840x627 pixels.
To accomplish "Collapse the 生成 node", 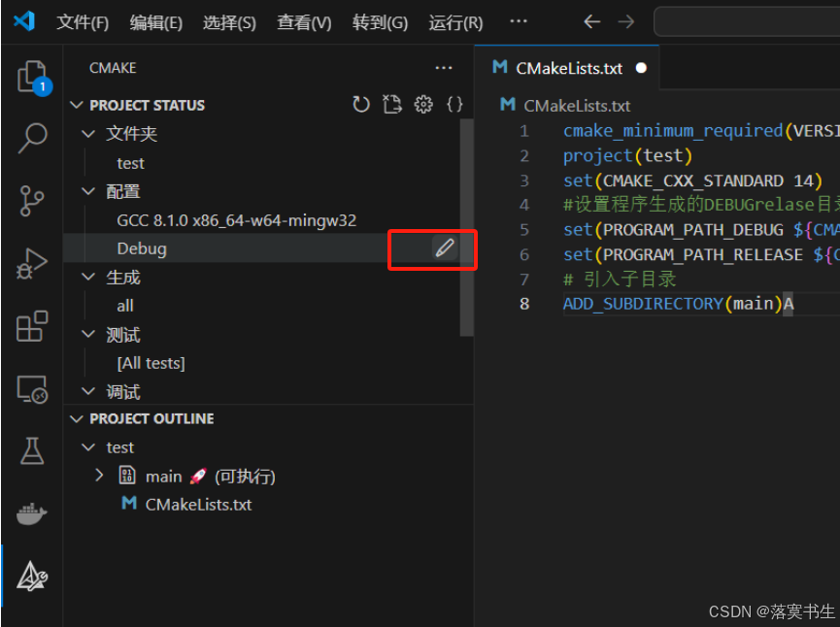I will pyautogui.click(x=88, y=277).
